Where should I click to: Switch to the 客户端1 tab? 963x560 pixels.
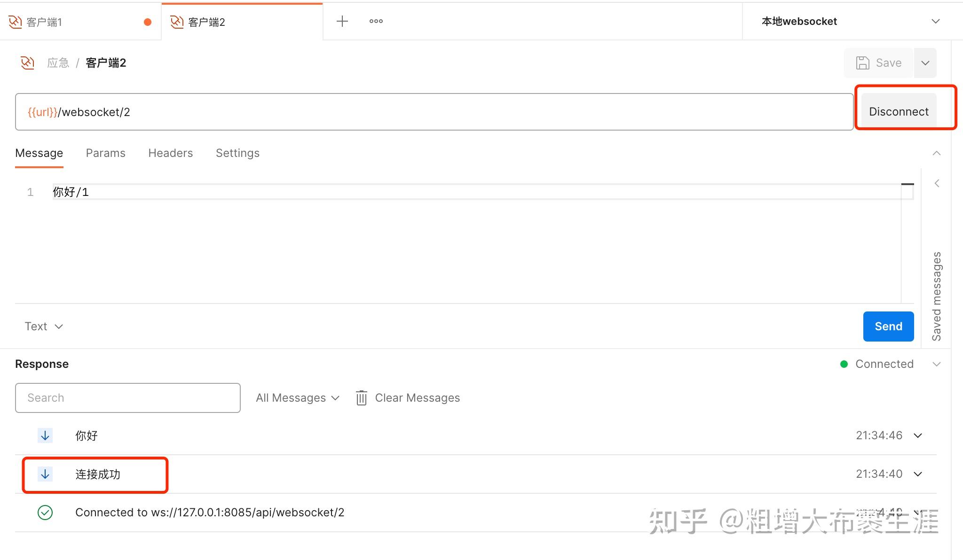[x=80, y=22]
